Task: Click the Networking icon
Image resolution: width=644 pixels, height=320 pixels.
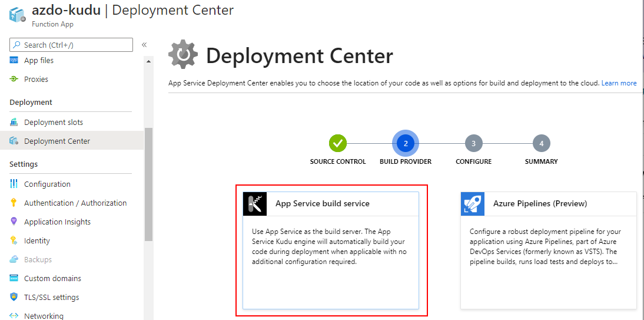Action: [x=14, y=316]
